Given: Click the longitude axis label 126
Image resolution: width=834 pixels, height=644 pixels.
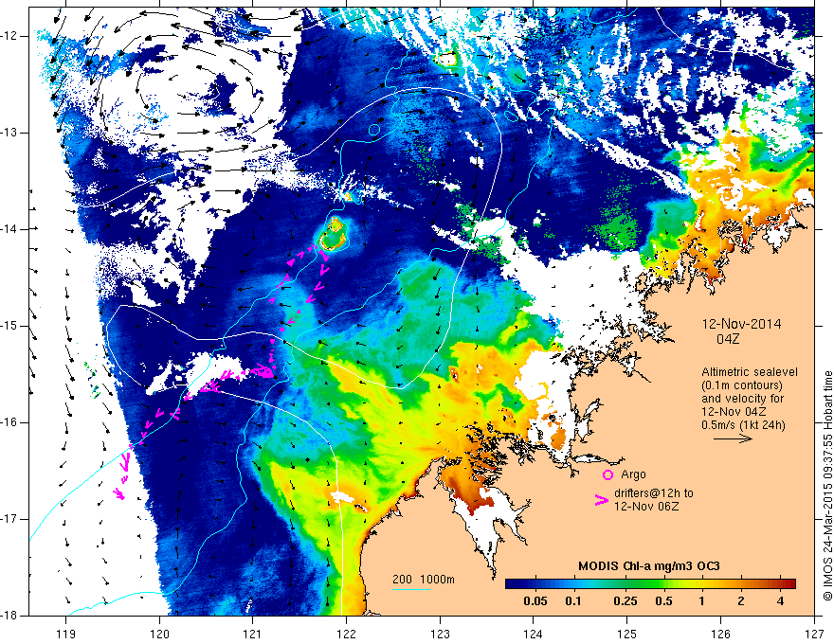Looking at the screenshot, I should tap(720, 634).
